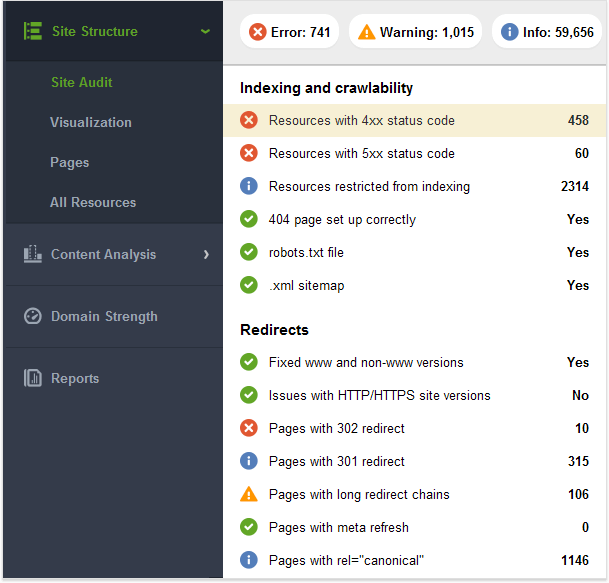
Task: Click orange warning icon for long redirect chains
Action: tap(249, 494)
